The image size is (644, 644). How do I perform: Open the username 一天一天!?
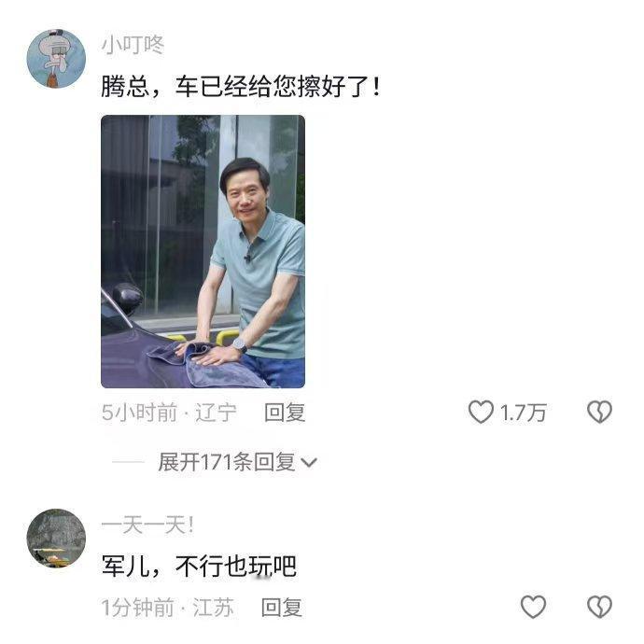pyautogui.click(x=147, y=525)
